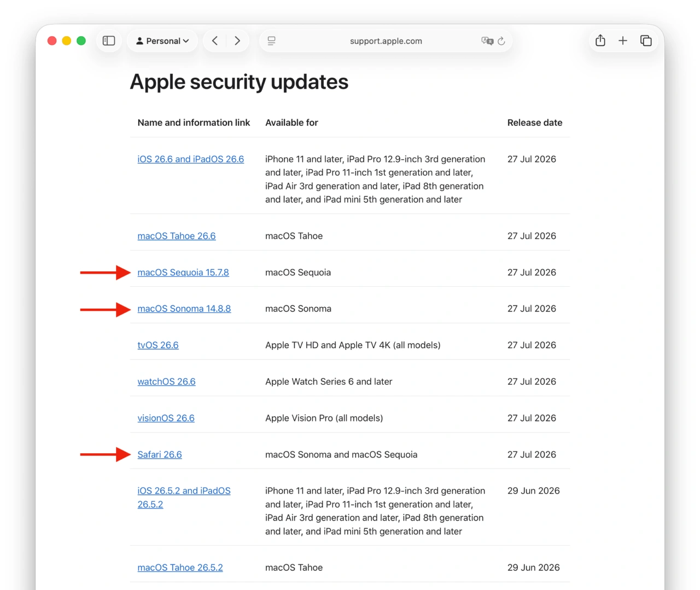Screen dimensions: 700x590
Task: Open watchOS 26.6 link
Action: [x=166, y=381]
